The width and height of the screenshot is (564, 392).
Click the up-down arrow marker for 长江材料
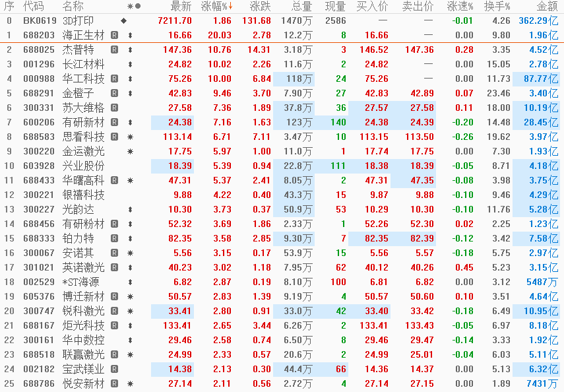pyautogui.click(x=130, y=65)
